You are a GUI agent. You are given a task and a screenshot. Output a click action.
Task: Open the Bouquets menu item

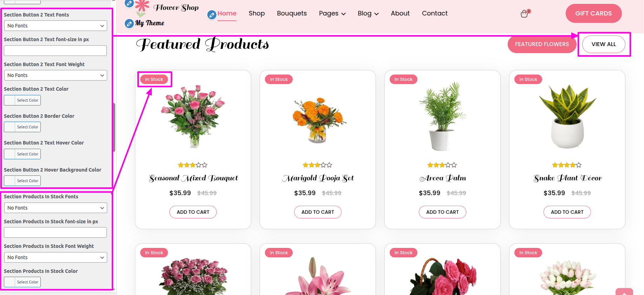click(x=292, y=13)
